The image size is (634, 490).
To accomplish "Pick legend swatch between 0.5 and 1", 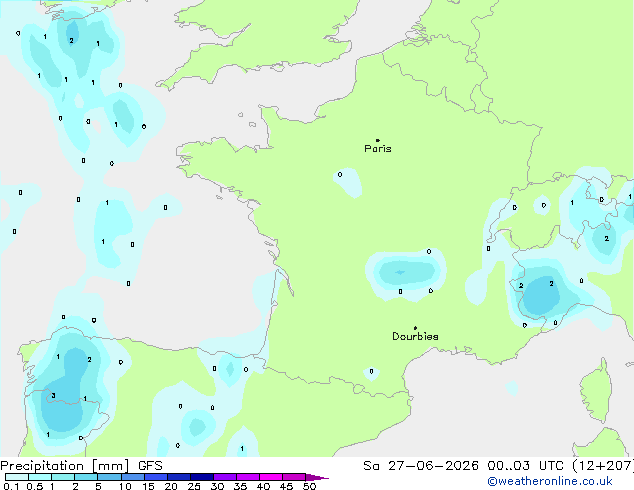I will point(40,477).
